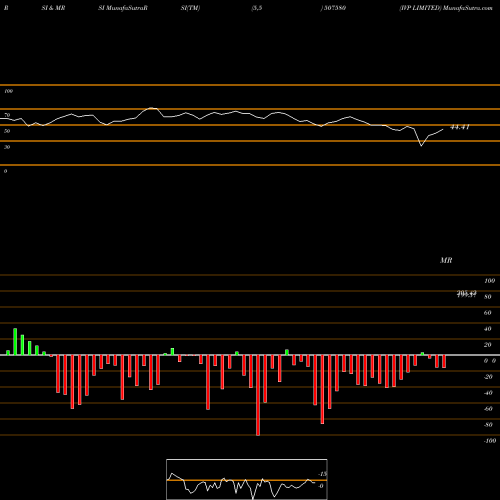
Task: Click the histogram axis label -40
Action: coord(488,393)
